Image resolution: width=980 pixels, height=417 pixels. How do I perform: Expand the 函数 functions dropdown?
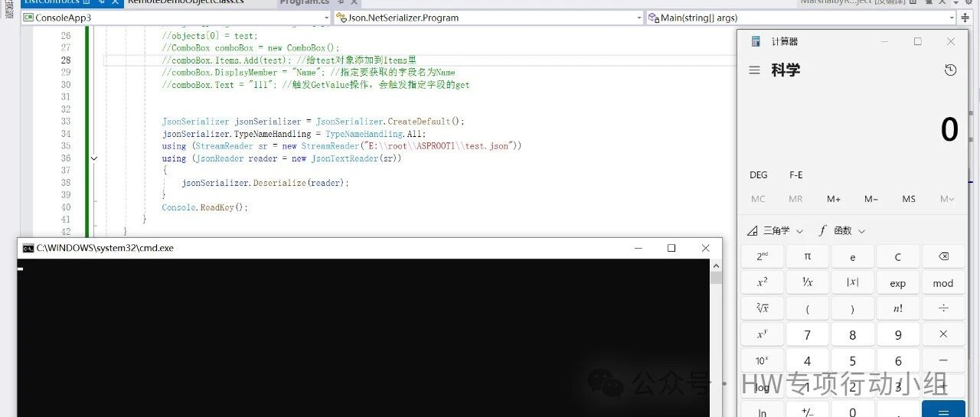tap(841, 230)
